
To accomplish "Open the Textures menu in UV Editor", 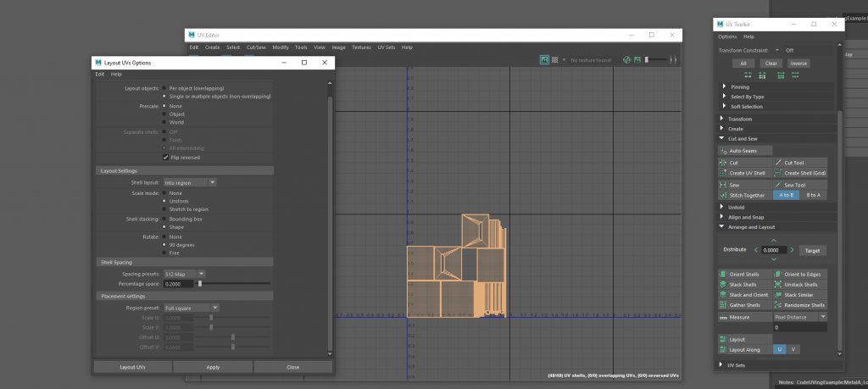I will tap(361, 47).
